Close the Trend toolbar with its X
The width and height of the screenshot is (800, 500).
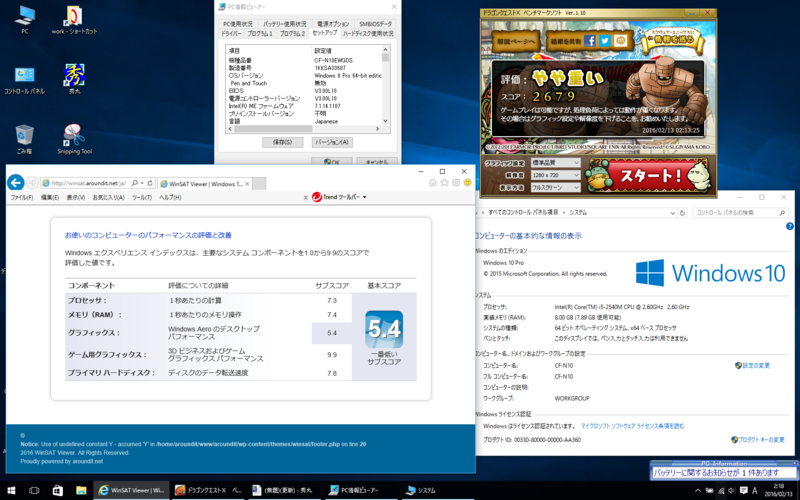tap(306, 197)
